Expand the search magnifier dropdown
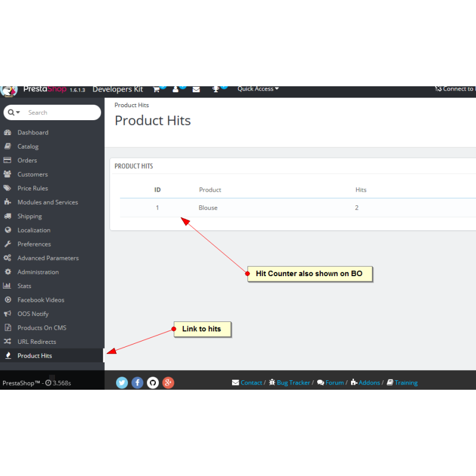476x476 pixels. coord(14,112)
